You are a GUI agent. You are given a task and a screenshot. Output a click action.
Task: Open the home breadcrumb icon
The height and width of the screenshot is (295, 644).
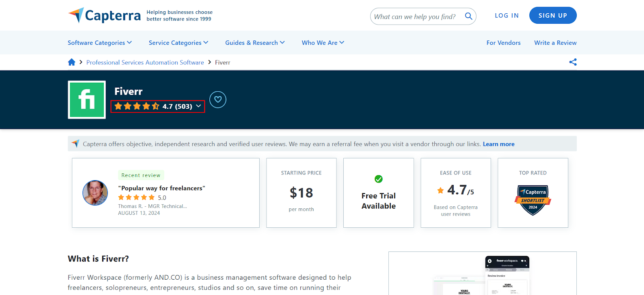point(72,62)
